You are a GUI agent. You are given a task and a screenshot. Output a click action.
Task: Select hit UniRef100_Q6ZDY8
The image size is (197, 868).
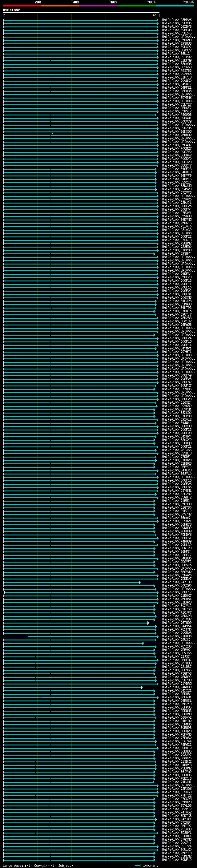pos(177,26)
